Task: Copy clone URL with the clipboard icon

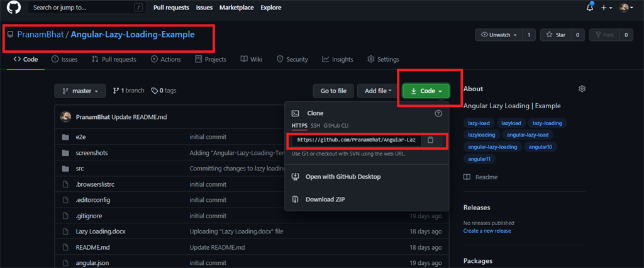Action: [x=430, y=140]
